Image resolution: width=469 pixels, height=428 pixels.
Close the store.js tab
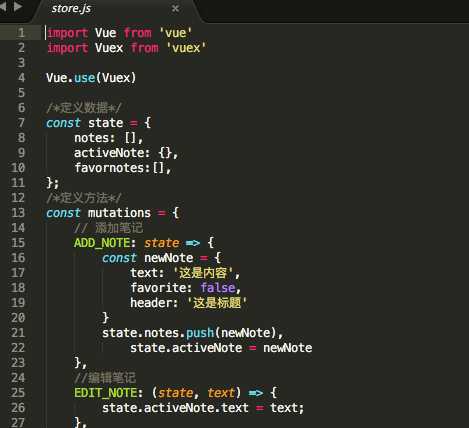tap(175, 9)
